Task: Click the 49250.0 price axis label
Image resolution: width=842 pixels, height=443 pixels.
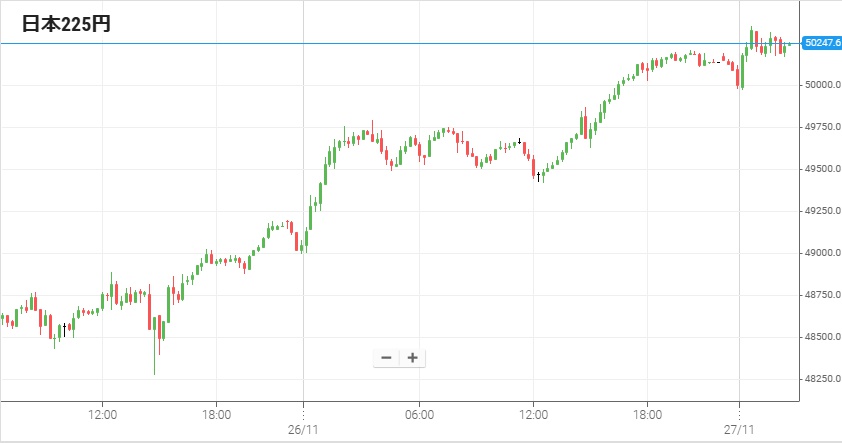Action: click(x=821, y=211)
